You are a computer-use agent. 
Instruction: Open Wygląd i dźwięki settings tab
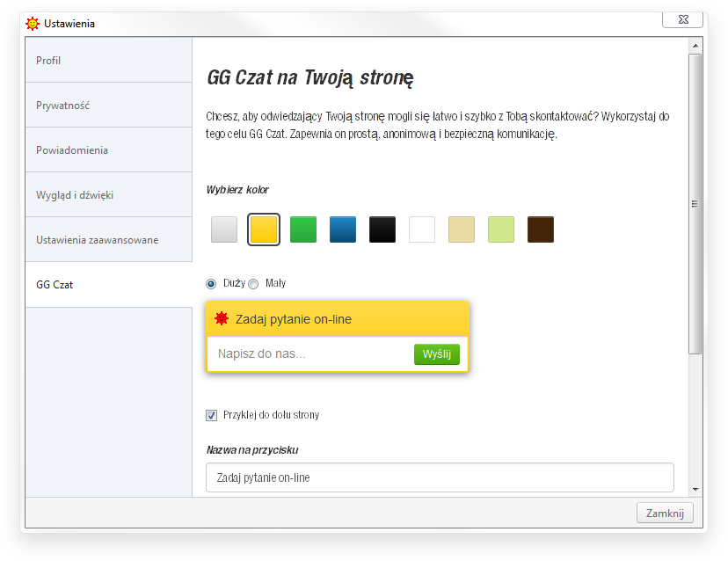point(108,195)
